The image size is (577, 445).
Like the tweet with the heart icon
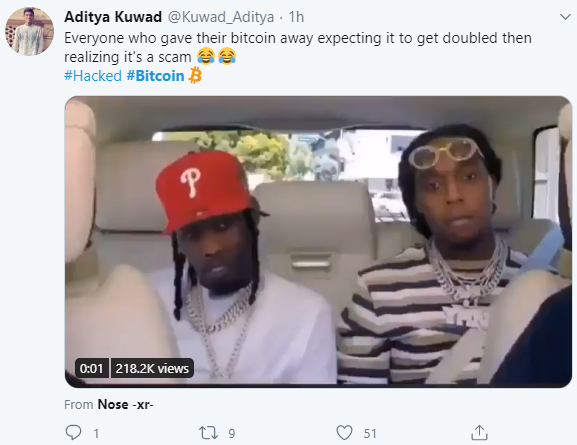tap(344, 433)
